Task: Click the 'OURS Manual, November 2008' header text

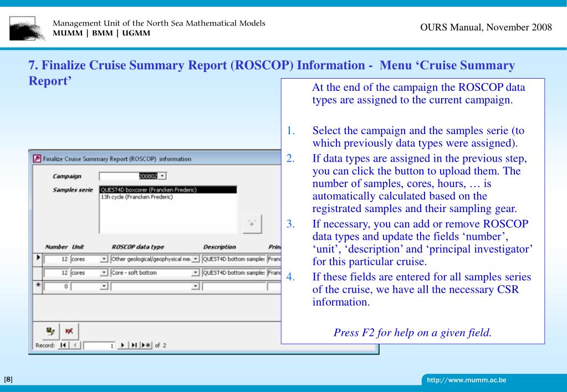Action: tap(486, 27)
